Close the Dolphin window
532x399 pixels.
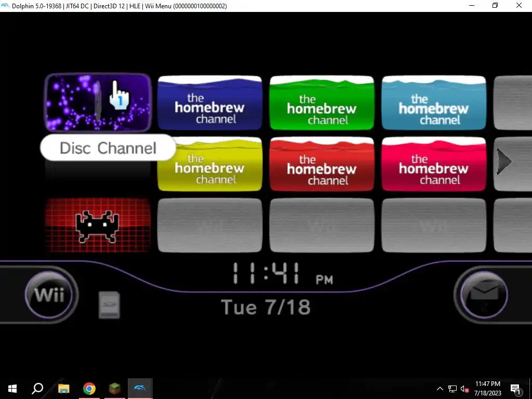click(x=519, y=6)
